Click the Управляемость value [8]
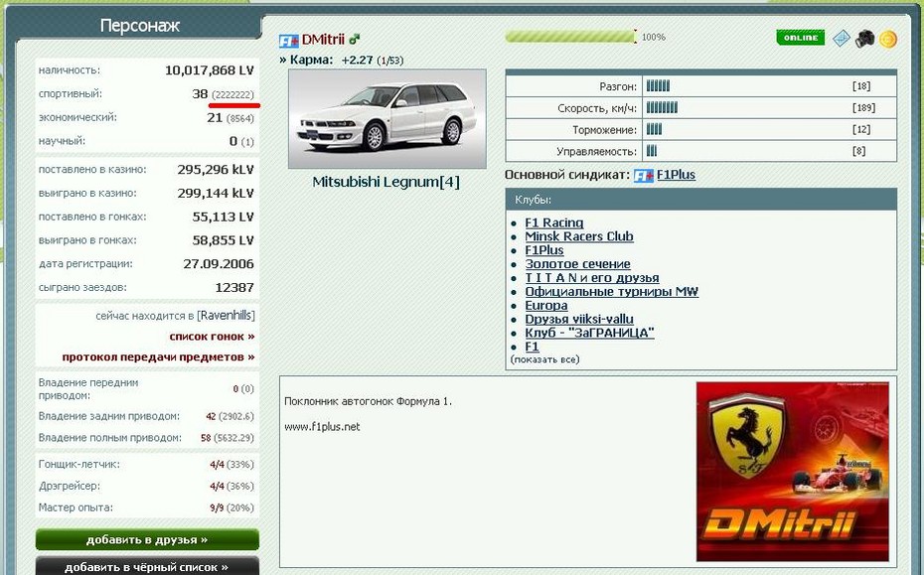 pos(858,151)
